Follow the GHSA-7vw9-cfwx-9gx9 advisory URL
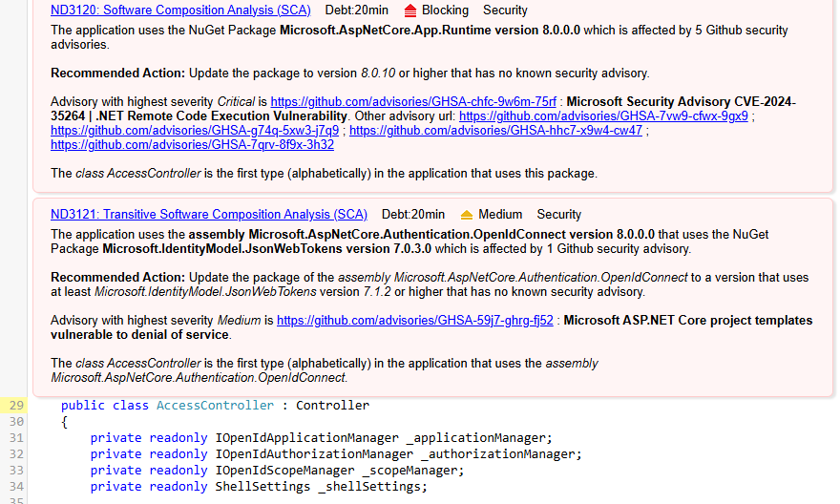Screen dimensions: 840x504 [603, 115]
